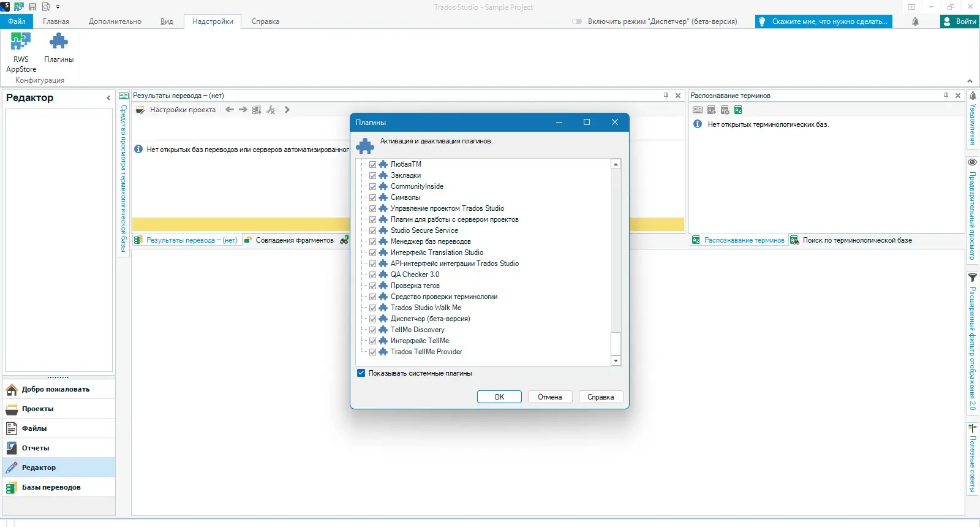
Task: Select the Studio Secure Service plugin row
Action: 424,230
